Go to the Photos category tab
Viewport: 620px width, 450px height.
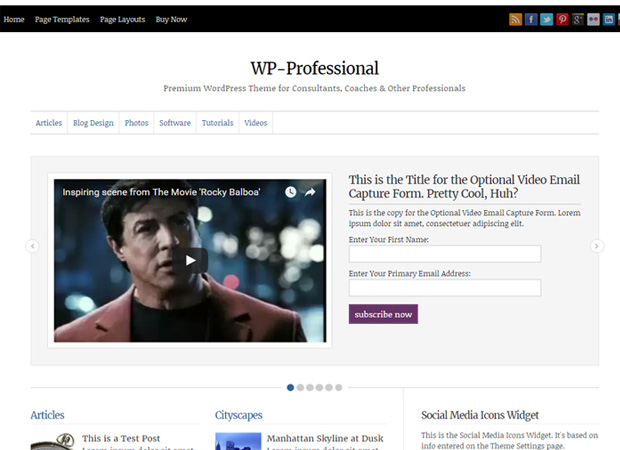point(136,123)
